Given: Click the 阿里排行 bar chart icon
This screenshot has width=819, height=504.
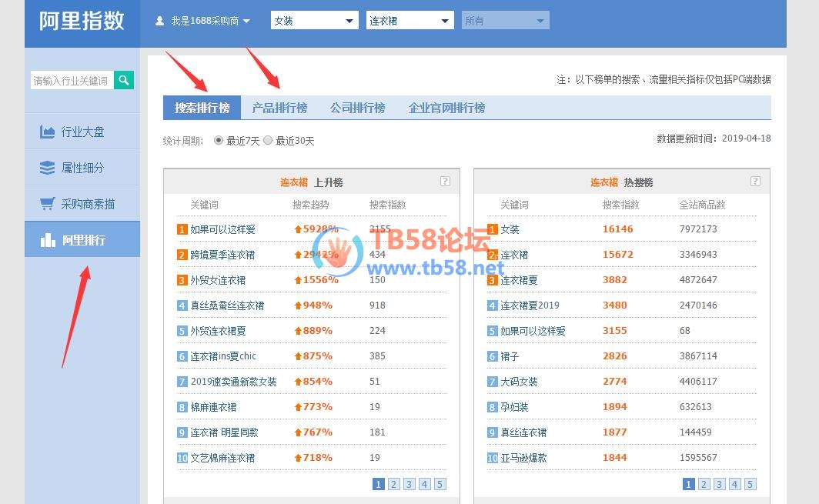Looking at the screenshot, I should pyautogui.click(x=48, y=240).
